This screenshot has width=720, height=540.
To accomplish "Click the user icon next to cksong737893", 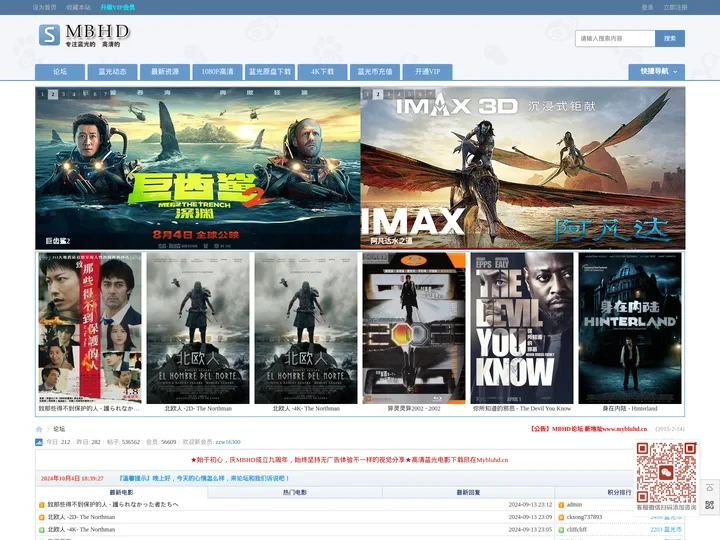I will pos(561,517).
